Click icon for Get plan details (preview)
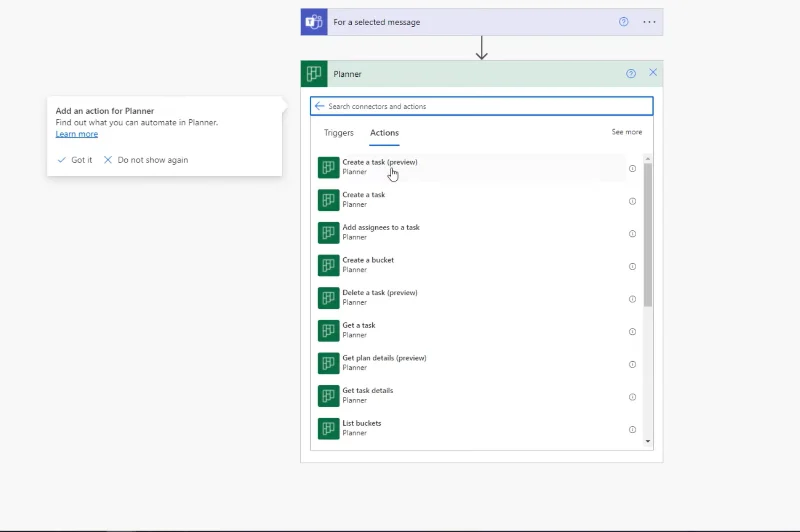Viewport: 800px width, 532px height. pyautogui.click(x=329, y=363)
